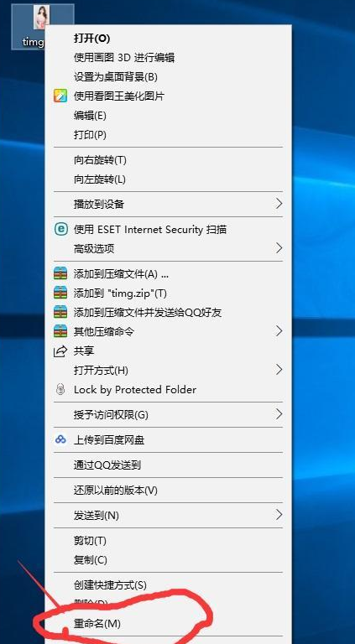Click archive icon beside 添加到 "timg.zip"(T)
This screenshot has width=355, height=644.
pyautogui.click(x=60, y=293)
